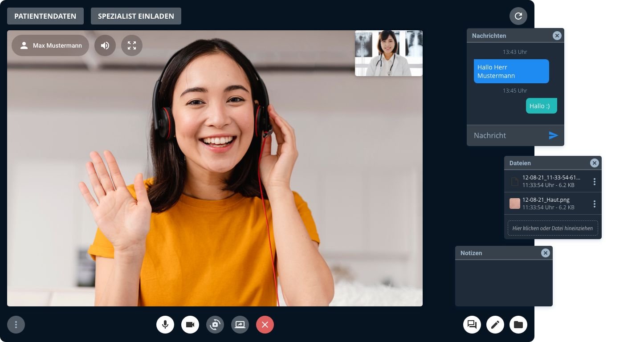
Task: Expand the video to fullscreen
Action: click(x=132, y=45)
